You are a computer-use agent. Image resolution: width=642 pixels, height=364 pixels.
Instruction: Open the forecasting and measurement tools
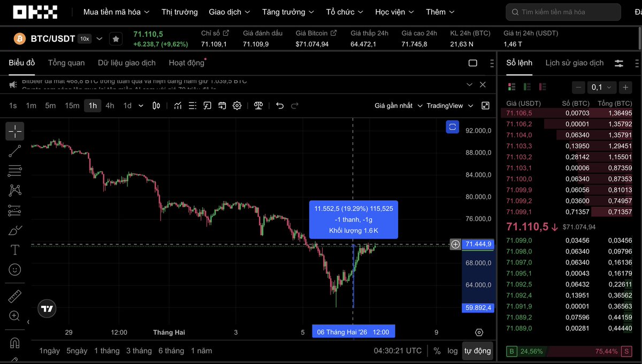pyautogui.click(x=15, y=210)
